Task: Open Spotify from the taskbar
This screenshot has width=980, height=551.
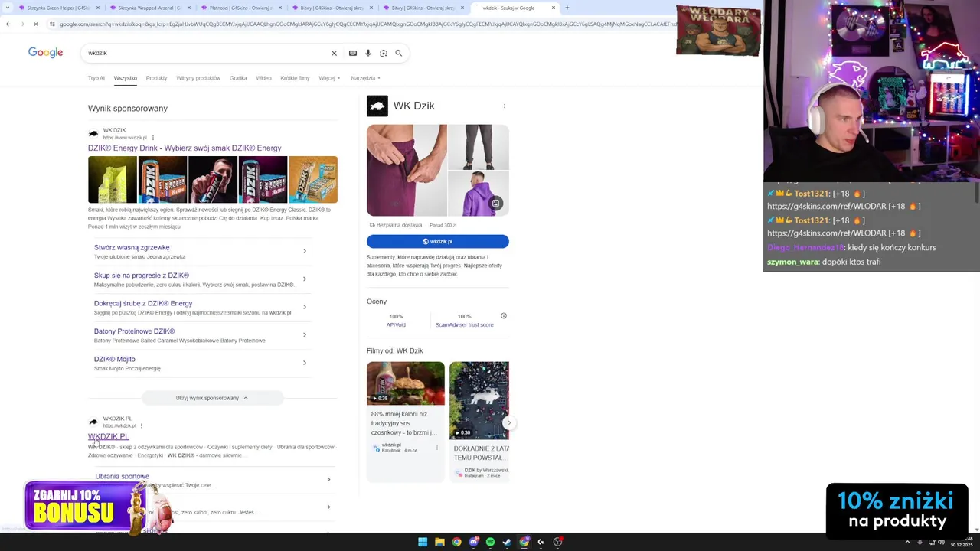Action: pos(490,542)
